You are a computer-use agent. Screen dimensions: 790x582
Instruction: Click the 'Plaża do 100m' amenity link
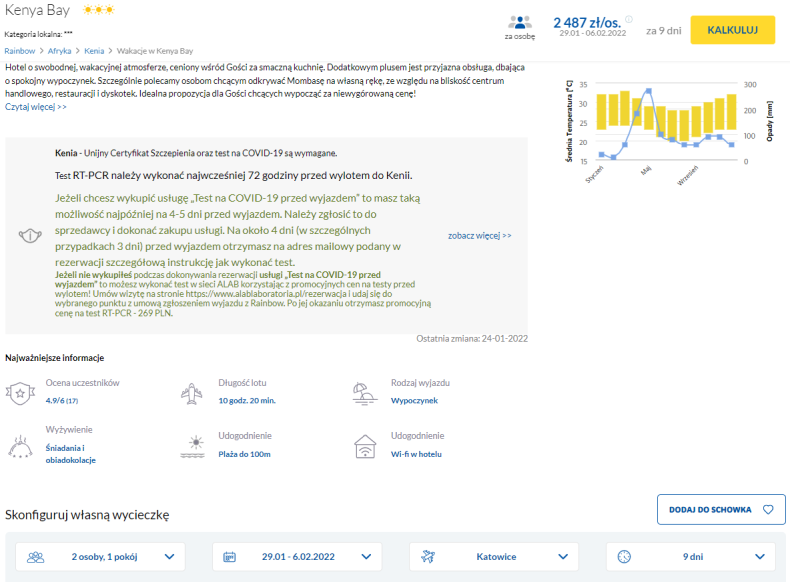pos(244,454)
